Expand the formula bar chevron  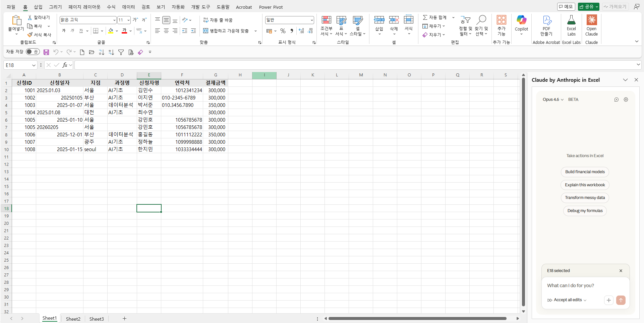pyautogui.click(x=638, y=65)
